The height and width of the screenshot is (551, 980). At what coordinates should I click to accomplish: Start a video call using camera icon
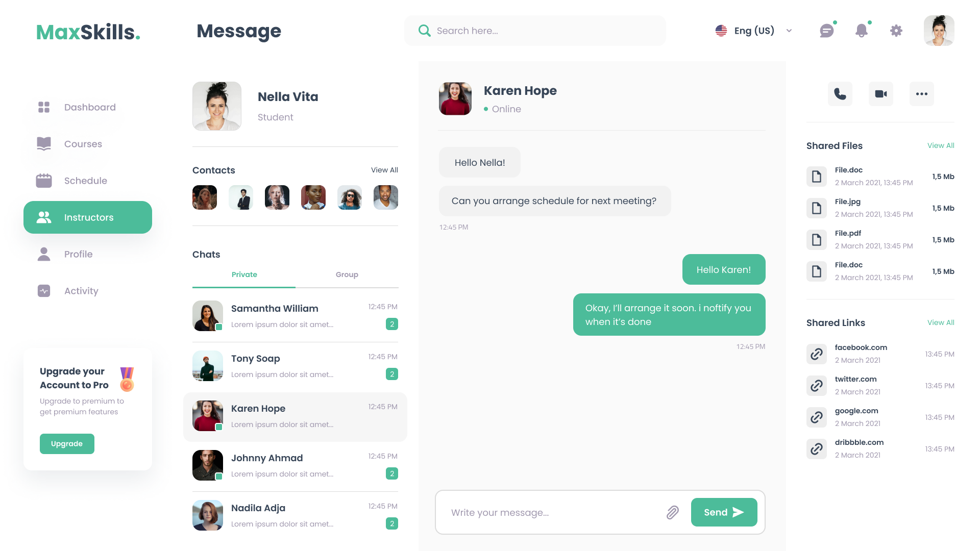point(881,94)
